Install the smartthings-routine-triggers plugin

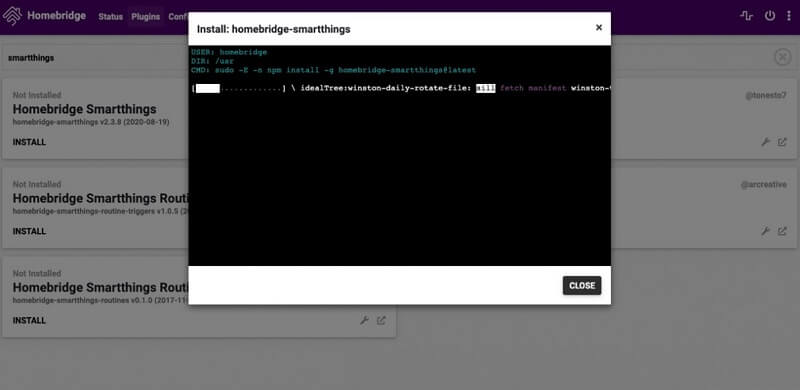tap(29, 231)
